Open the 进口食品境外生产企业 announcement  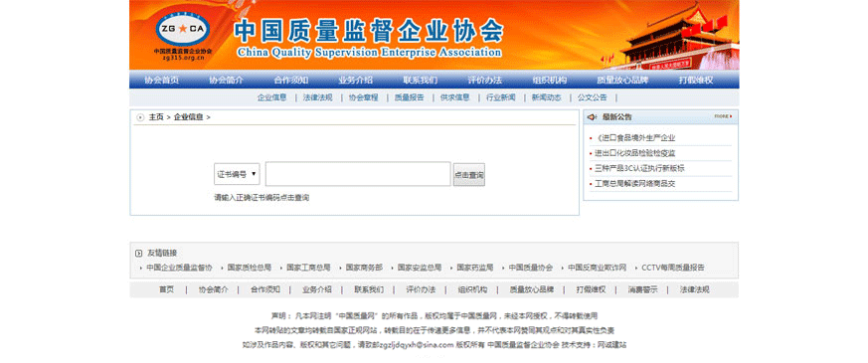point(635,138)
